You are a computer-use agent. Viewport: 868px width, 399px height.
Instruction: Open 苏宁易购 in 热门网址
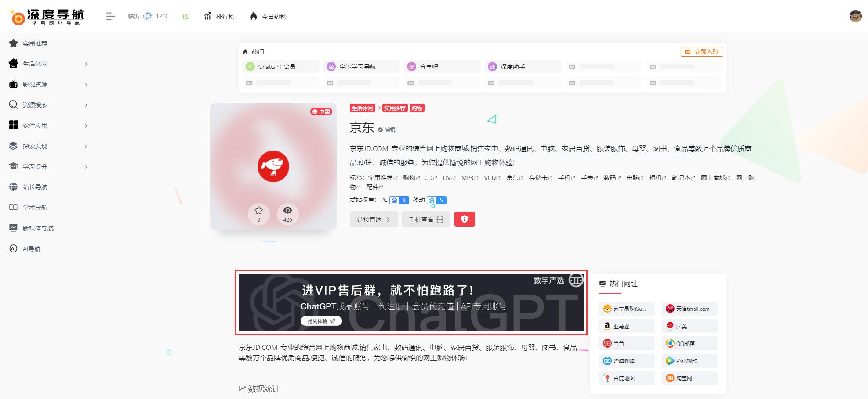[627, 309]
